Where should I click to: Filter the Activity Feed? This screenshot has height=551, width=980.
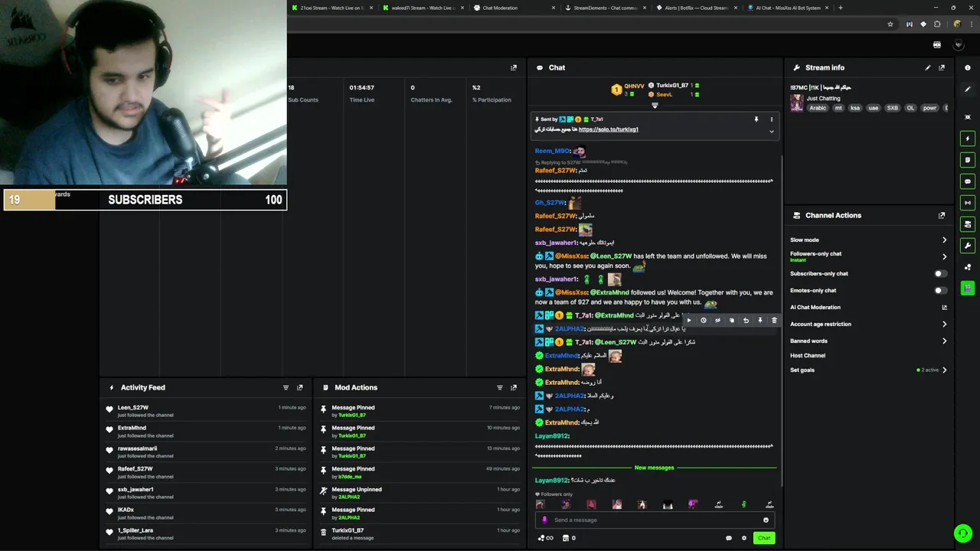click(286, 387)
